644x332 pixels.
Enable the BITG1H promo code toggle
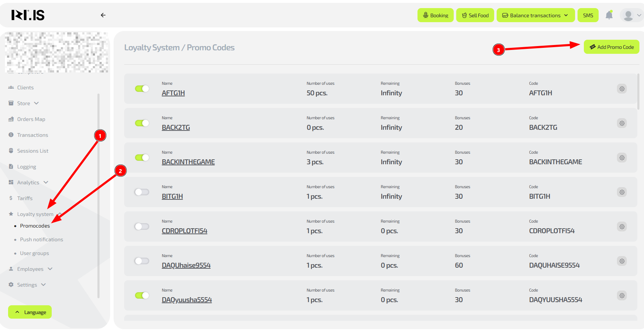coord(142,192)
